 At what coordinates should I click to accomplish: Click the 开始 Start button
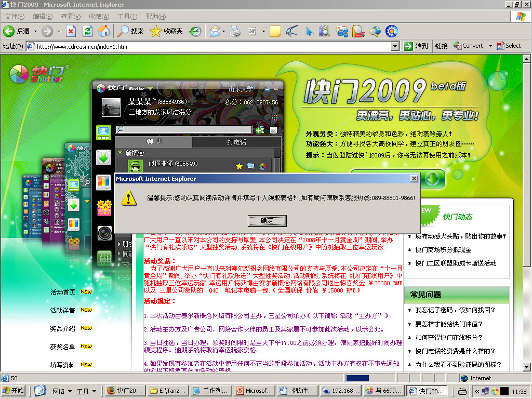tap(14, 391)
